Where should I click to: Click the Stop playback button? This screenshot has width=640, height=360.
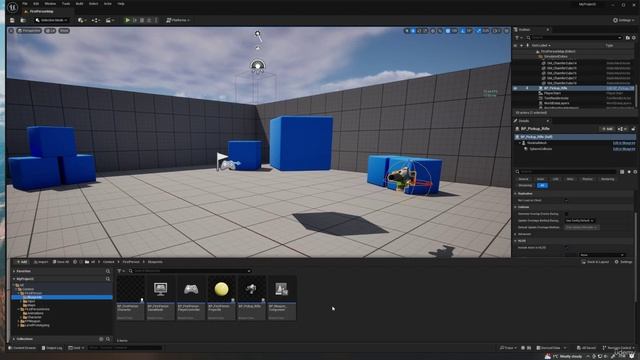[x=142, y=20]
